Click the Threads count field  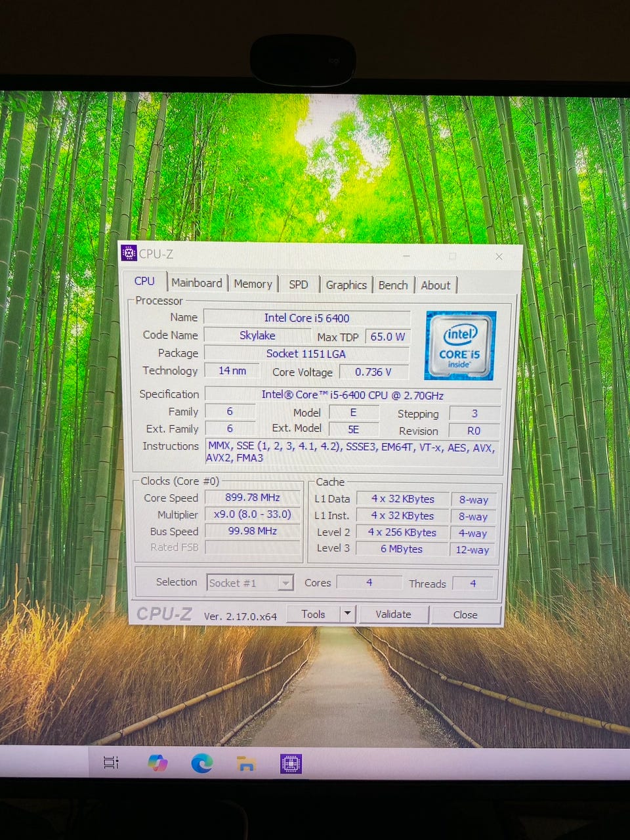(473, 583)
